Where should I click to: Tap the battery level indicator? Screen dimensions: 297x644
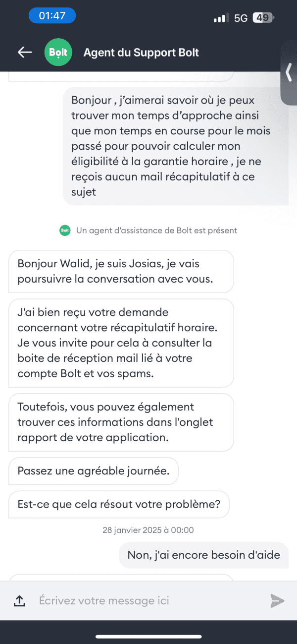pos(262,18)
